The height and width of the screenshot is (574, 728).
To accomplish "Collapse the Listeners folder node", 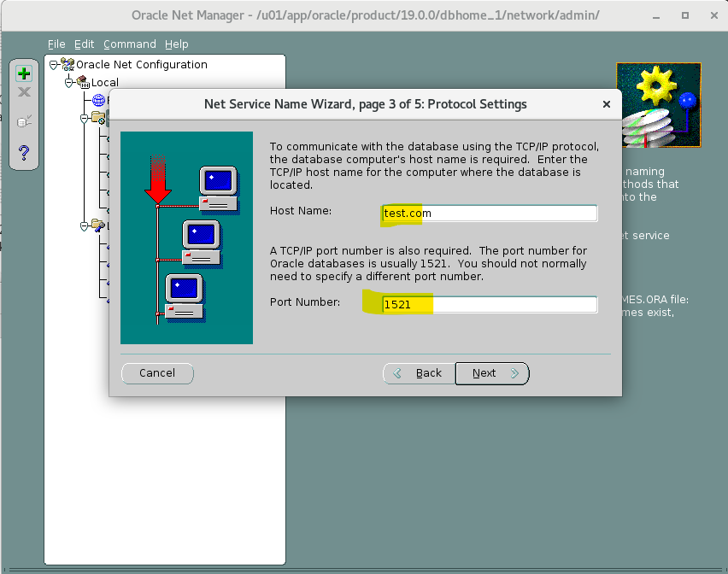I will pyautogui.click(x=84, y=226).
